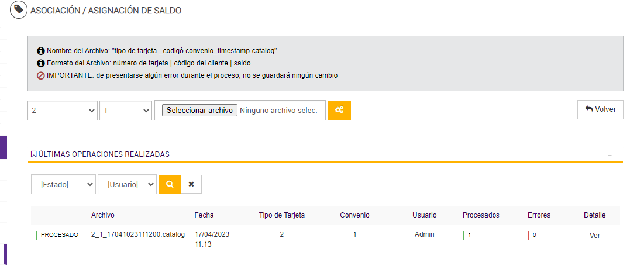
Task: Click the Archivo column header
Action: coord(103,215)
